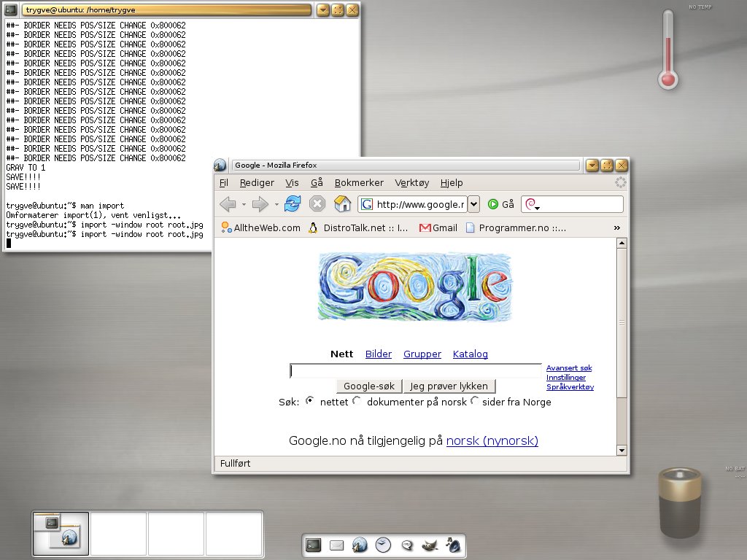
Task: Click the trygve@ubuntu terminal title bar
Action: pyautogui.click(x=167, y=9)
